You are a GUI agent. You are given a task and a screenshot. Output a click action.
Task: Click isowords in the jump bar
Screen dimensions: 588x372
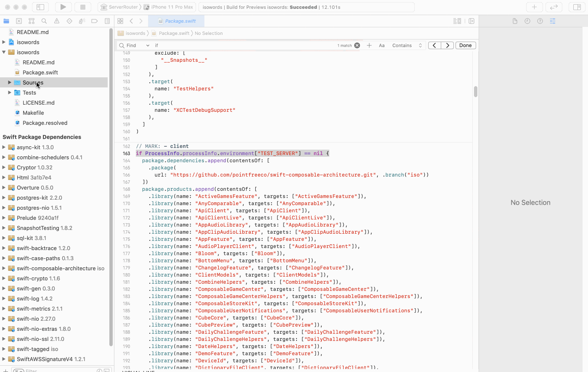(132, 33)
